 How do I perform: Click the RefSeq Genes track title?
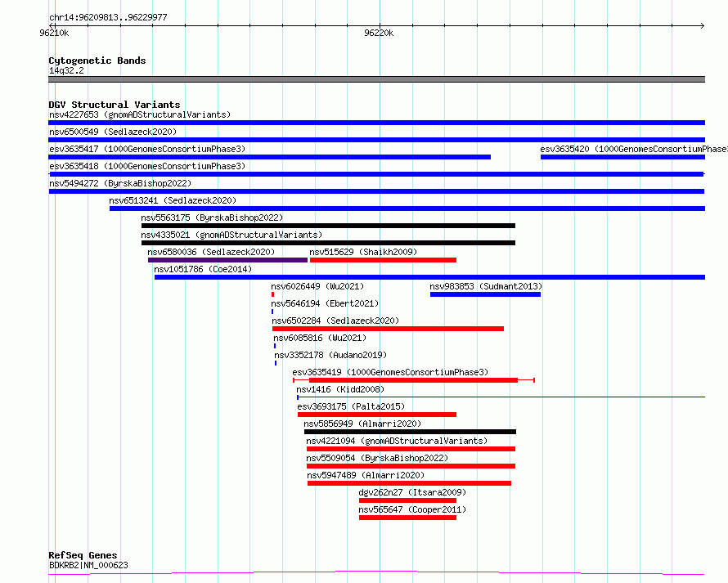(83, 555)
